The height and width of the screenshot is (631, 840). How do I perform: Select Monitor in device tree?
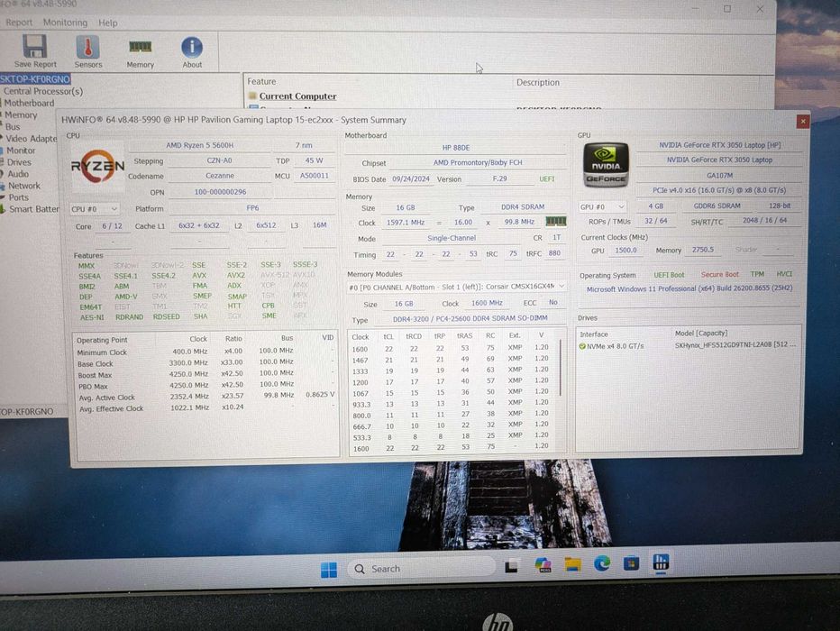click(21, 151)
